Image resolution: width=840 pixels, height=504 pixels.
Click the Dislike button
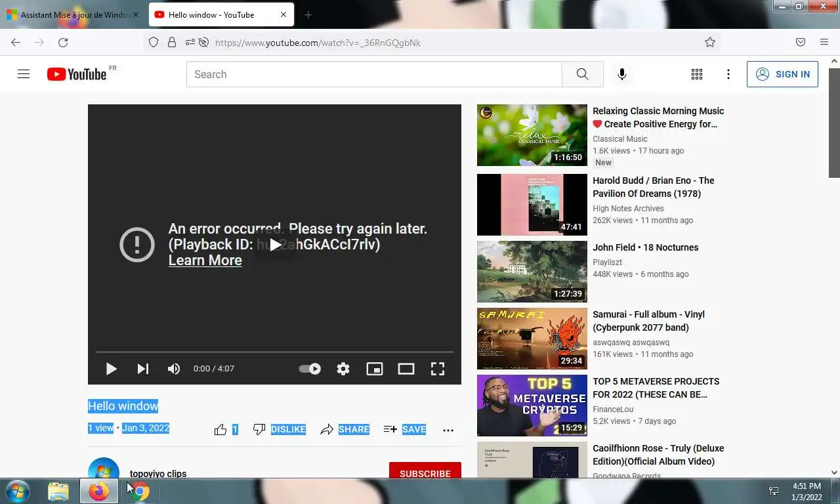tap(279, 430)
